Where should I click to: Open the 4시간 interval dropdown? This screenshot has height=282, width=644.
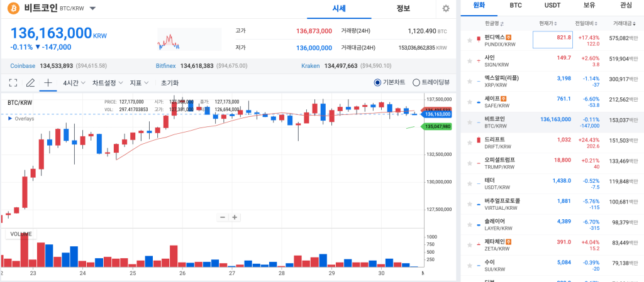(x=74, y=83)
